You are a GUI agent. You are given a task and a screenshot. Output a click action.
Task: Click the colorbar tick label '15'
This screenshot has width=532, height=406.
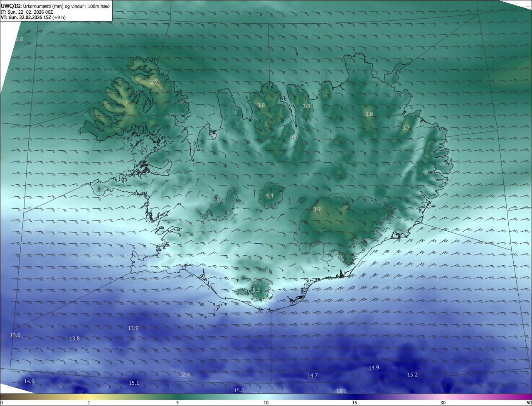tap(355, 403)
